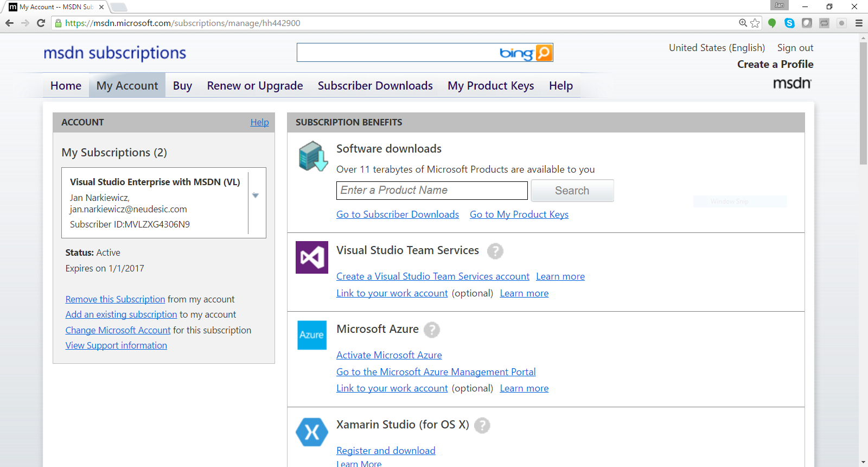The width and height of the screenshot is (868, 467).
Task: Open the Activate Microsoft Azure link
Action: 389,355
